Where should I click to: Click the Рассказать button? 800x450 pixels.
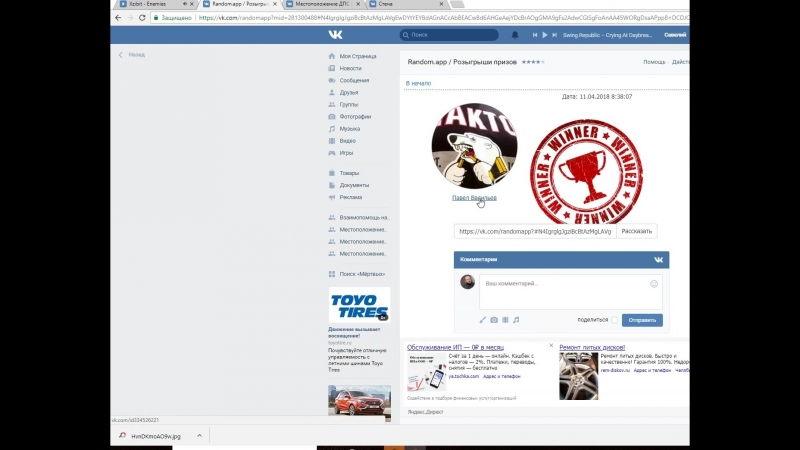tap(636, 231)
